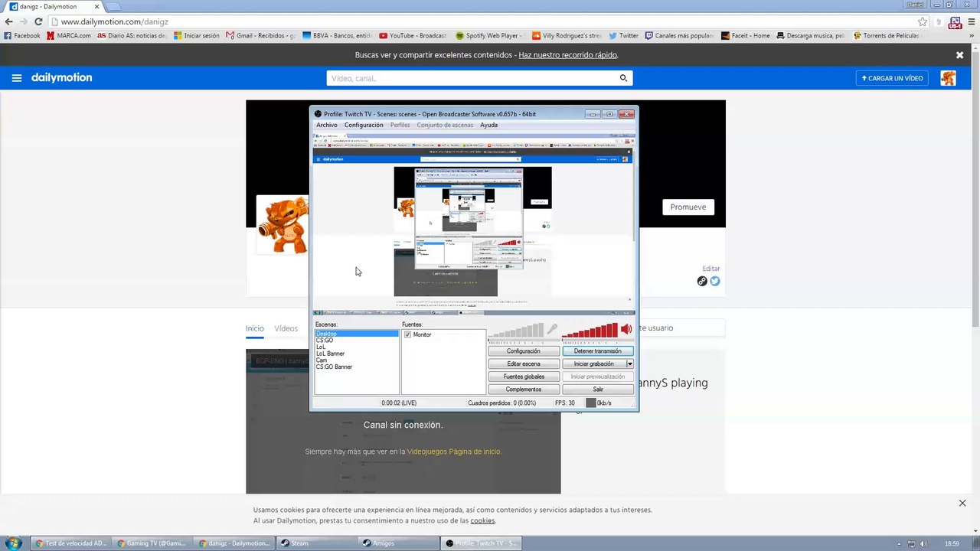The height and width of the screenshot is (551, 980).
Task: Toggle the Monitor source checkbox
Action: [407, 335]
